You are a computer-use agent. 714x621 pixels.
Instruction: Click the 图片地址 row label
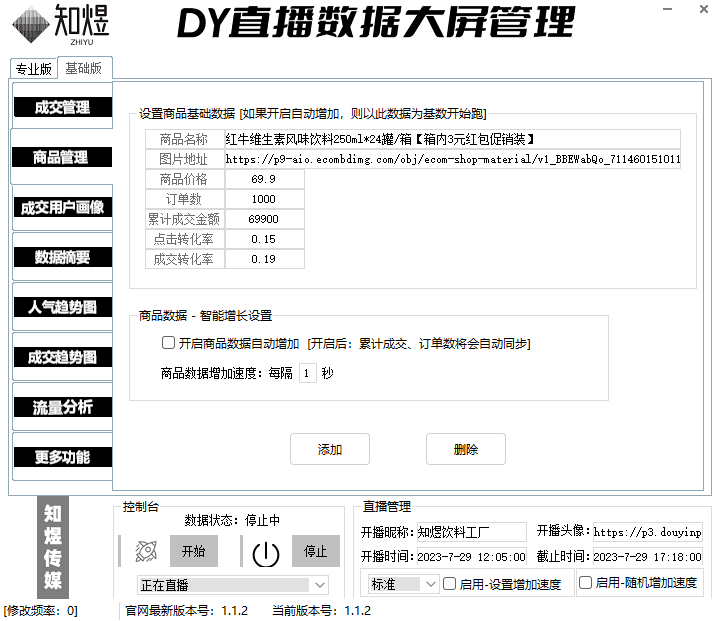click(x=184, y=159)
